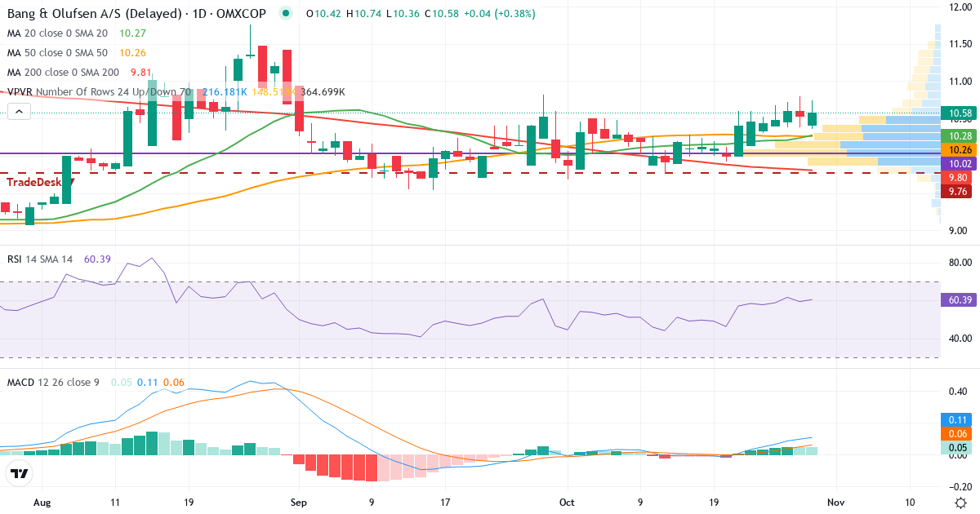Click the 9.00 price axis label
This screenshot has width=980, height=514.
[959, 230]
